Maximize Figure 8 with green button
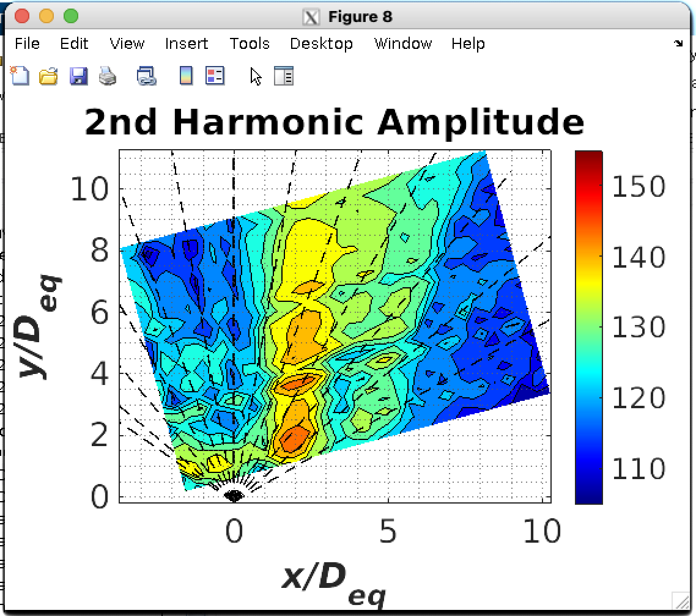 click(x=70, y=16)
